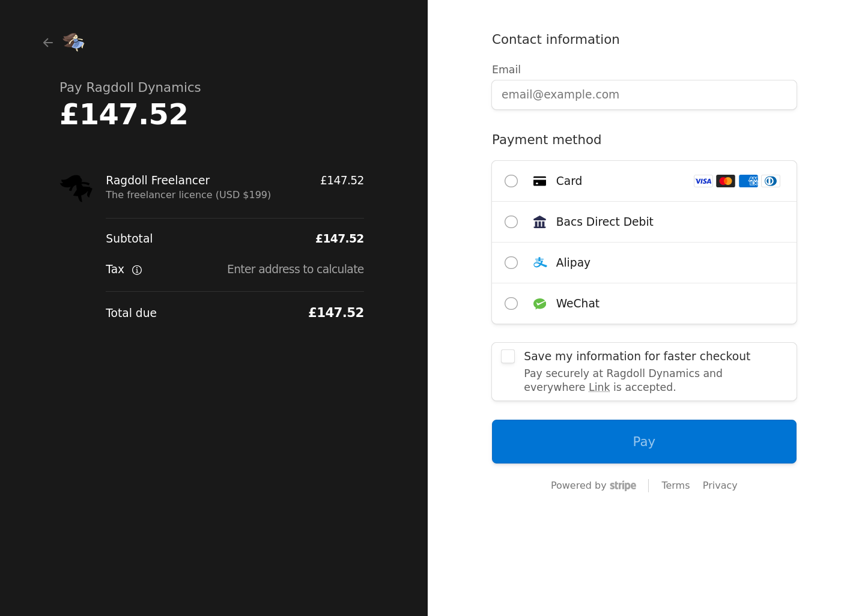Click the Ragdoll Dynamics merchant logo
The image size is (853, 616).
(x=74, y=42)
